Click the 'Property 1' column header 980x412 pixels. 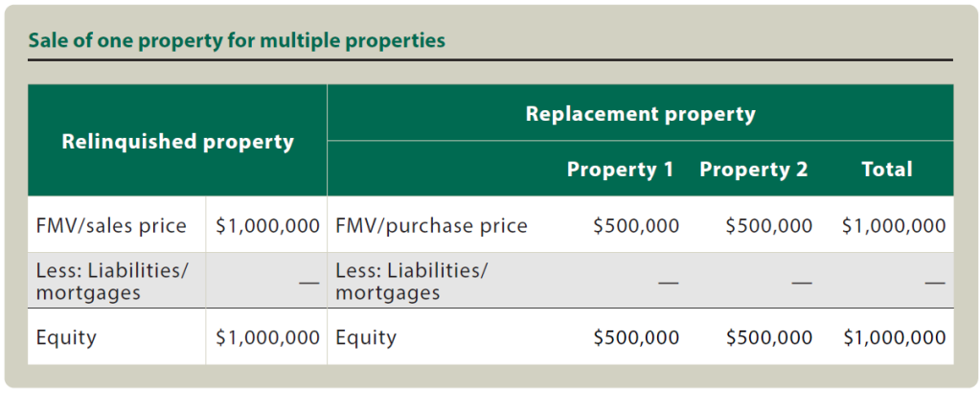coord(620,170)
